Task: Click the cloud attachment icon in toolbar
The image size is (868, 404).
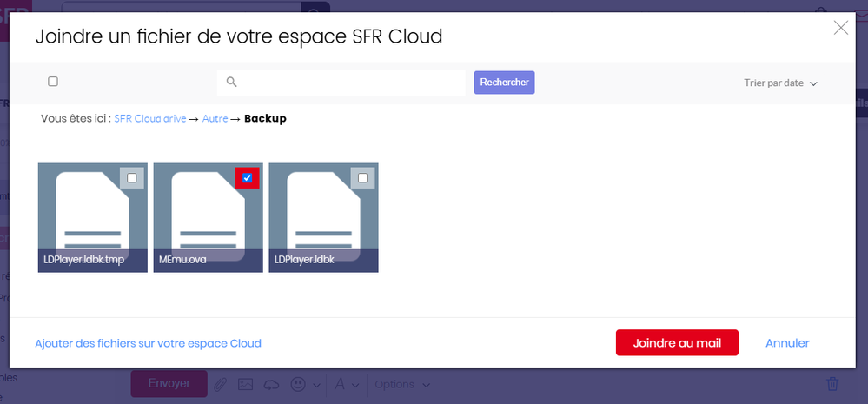Action: (x=272, y=384)
